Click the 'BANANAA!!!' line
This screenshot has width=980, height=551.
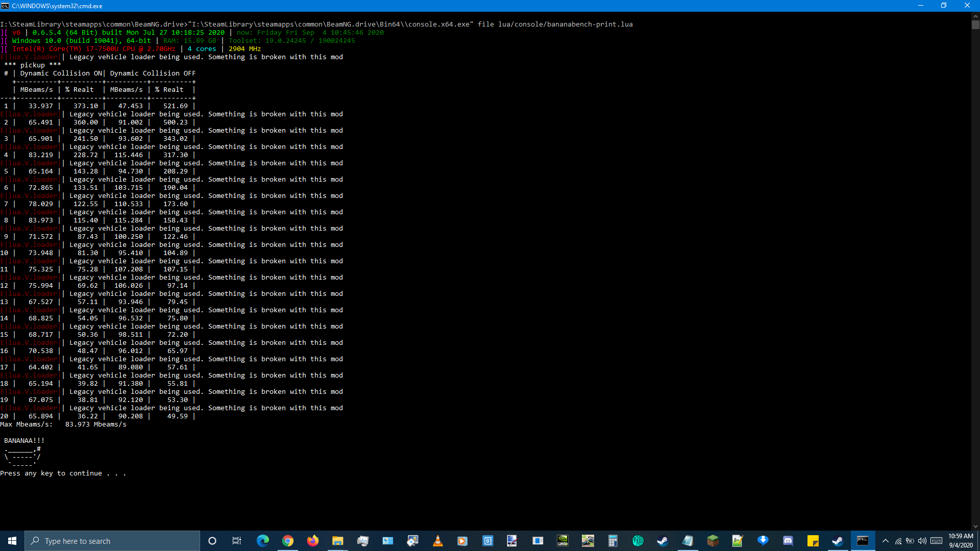(x=24, y=441)
